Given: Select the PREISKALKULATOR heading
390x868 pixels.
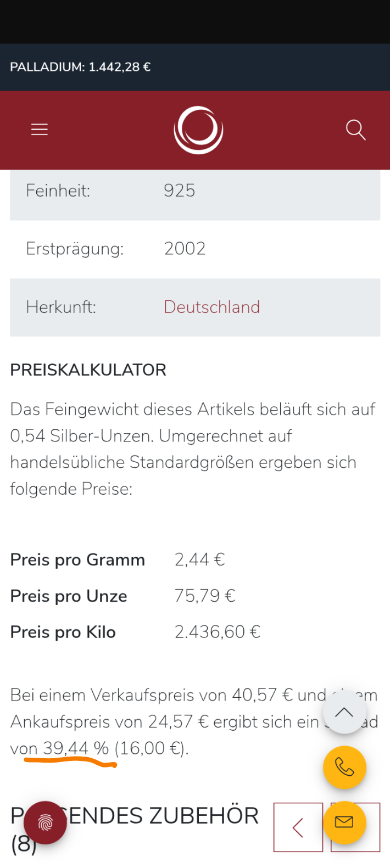Looking at the screenshot, I should tap(88, 370).
